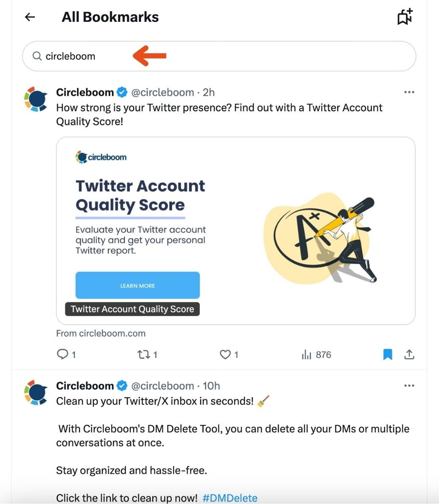Open the more options menu on the first tweet

408,92
